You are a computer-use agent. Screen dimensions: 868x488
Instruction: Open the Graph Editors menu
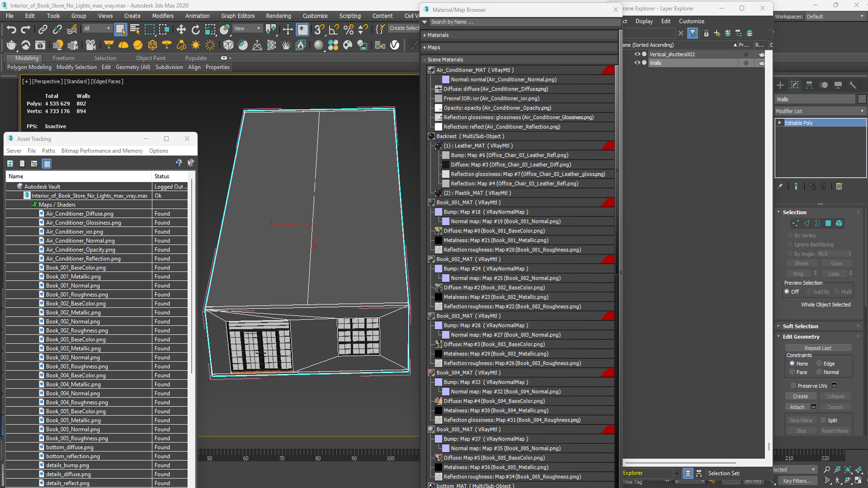[238, 16]
